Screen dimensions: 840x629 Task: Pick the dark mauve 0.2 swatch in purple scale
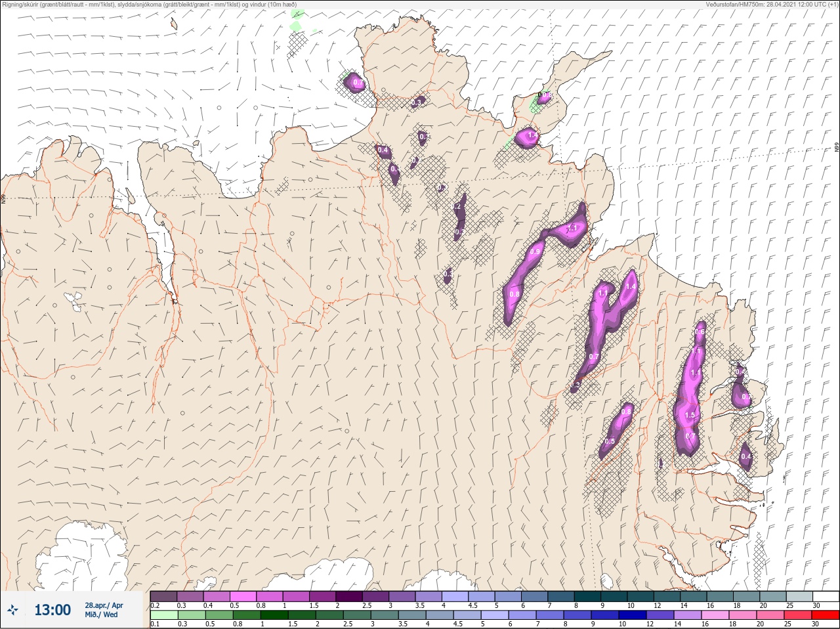163,596
